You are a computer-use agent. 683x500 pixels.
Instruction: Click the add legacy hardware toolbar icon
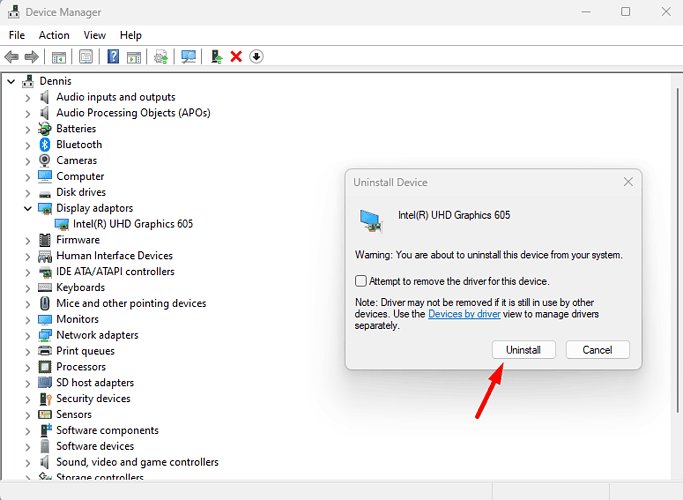point(216,57)
